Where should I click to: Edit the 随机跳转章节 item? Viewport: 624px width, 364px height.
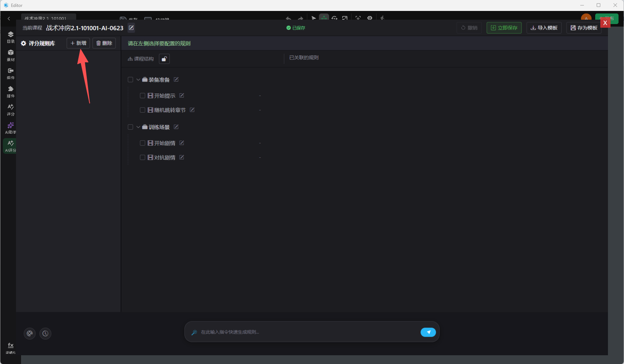192,110
